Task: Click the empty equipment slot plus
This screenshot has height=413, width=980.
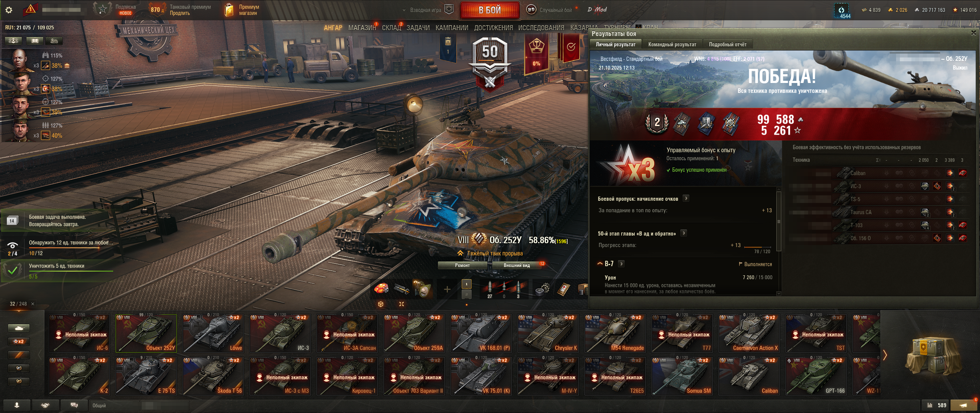Action: 447,289
